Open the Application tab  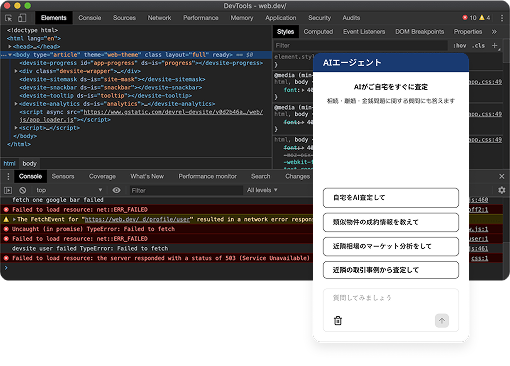(x=281, y=18)
